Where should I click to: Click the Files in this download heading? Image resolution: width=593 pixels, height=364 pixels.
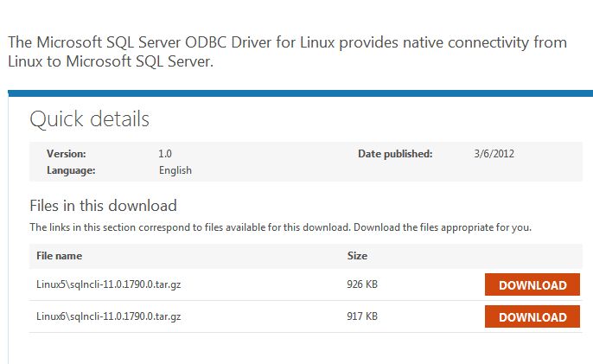click(103, 206)
